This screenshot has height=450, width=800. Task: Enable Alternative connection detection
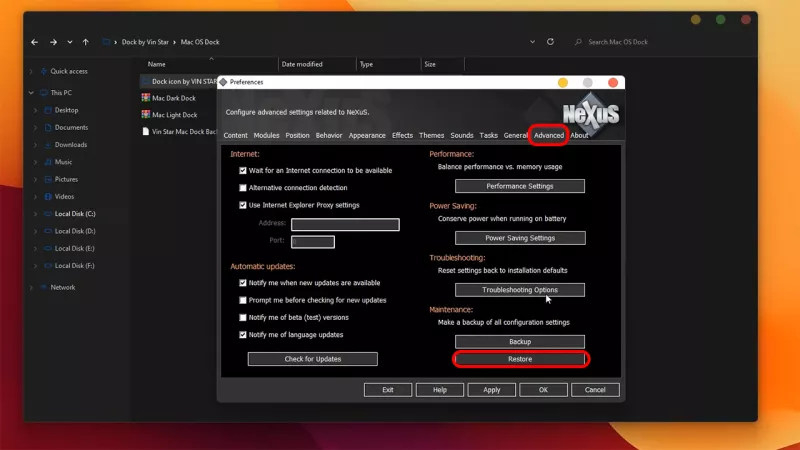[x=243, y=188]
